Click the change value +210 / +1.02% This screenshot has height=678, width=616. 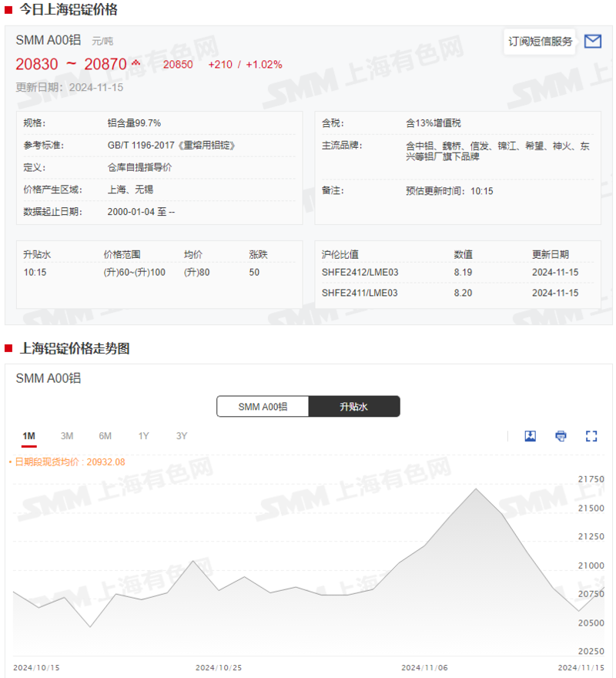(245, 65)
